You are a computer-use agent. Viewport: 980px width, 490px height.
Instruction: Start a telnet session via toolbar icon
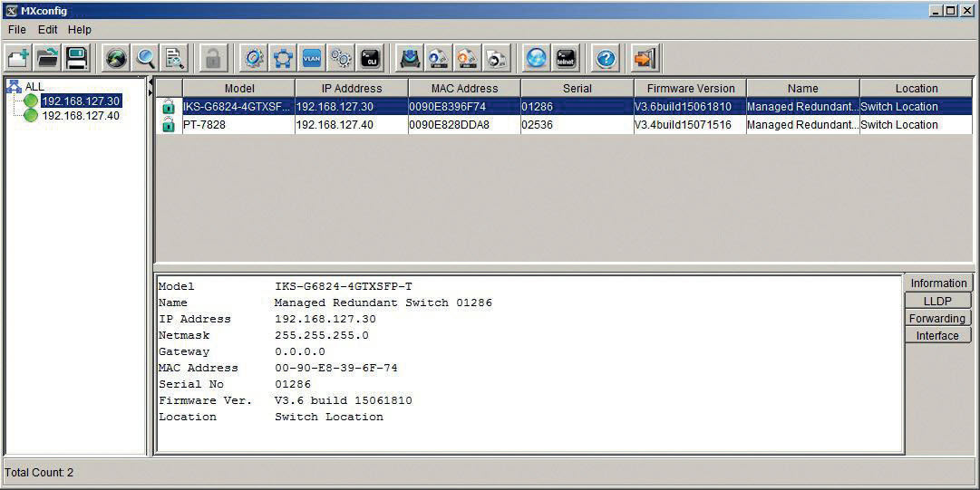click(566, 59)
